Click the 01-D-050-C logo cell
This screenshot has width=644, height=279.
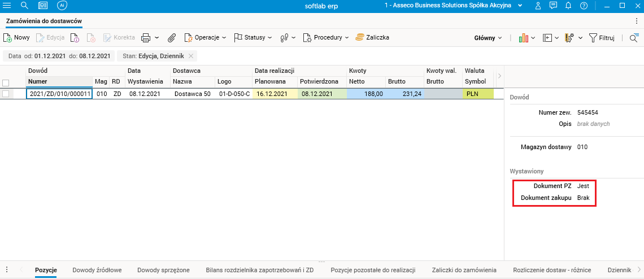coord(234,94)
